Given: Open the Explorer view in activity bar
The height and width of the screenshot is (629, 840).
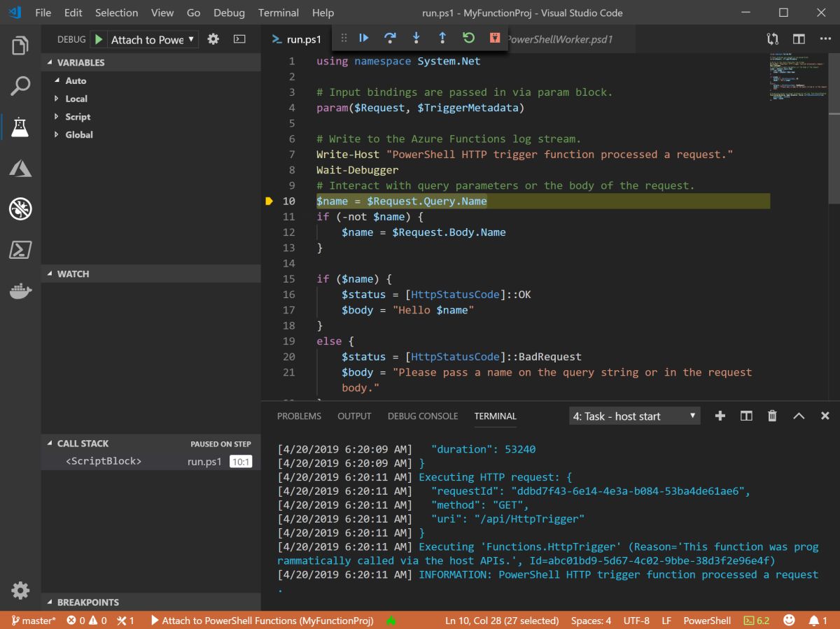Looking at the screenshot, I should click(20, 46).
